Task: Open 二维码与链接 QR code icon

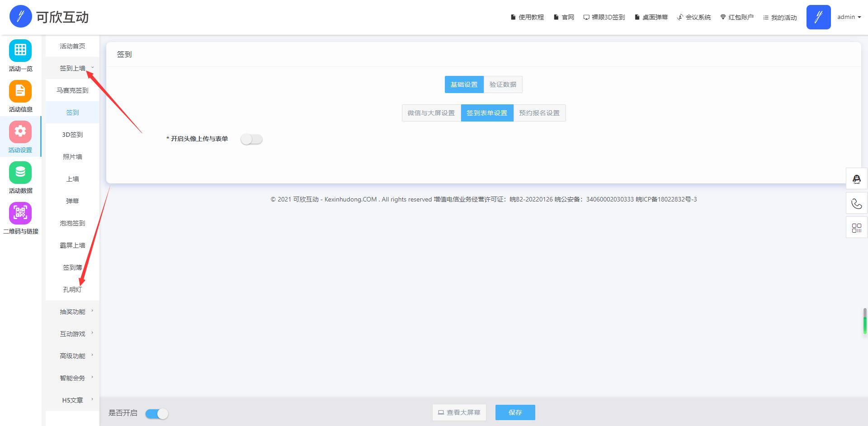Action: pos(20,213)
